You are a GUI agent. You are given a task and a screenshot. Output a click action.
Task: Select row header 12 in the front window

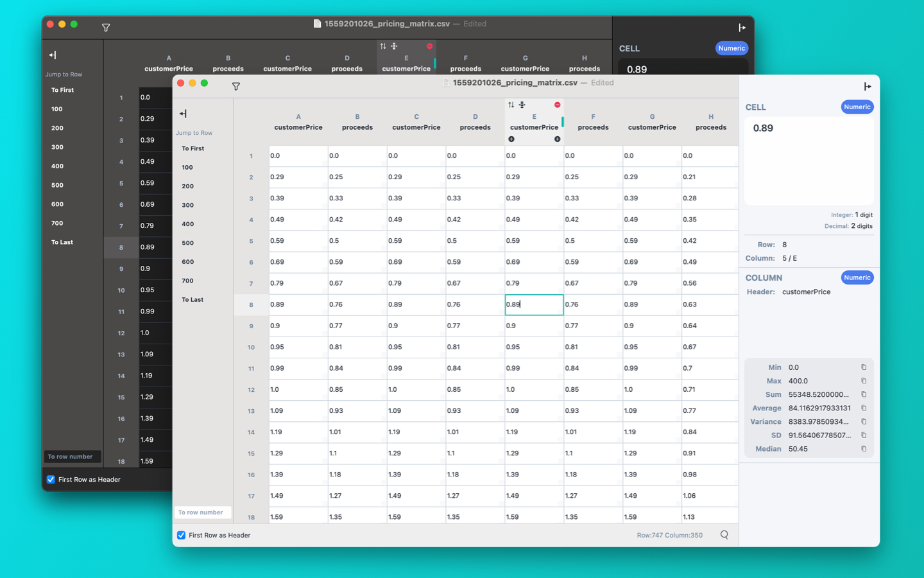click(251, 390)
